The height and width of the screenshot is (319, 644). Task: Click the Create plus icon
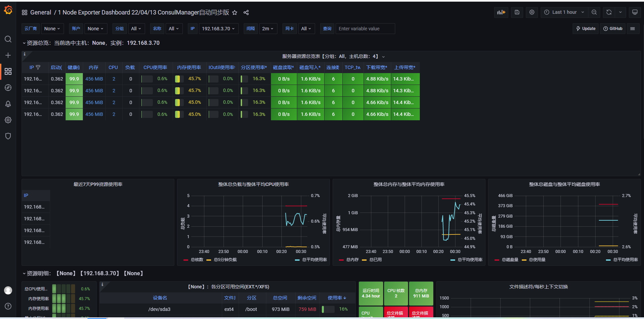coord(8,55)
